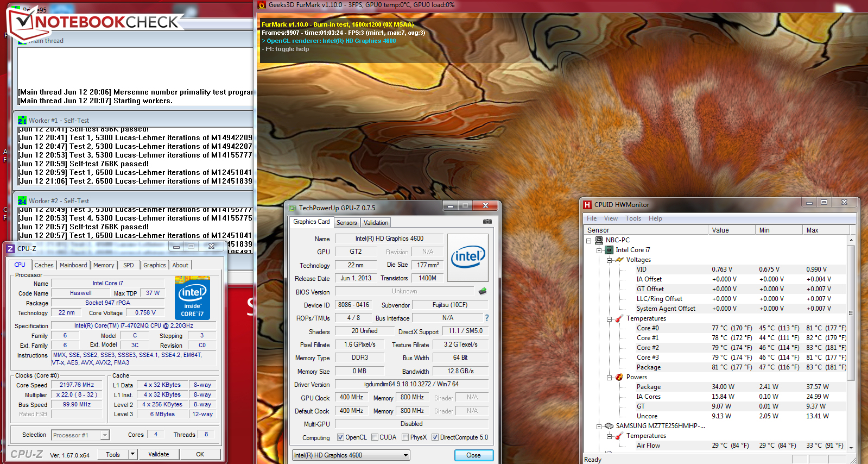868x464 pixels.
Task: Click the FurMark title bar icon
Action: click(262, 5)
